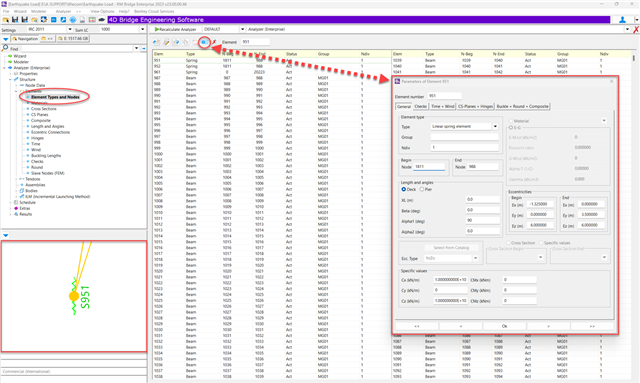Click the copy element icon above the table
Image resolution: width=640 pixels, height=383 pixels.
(x=185, y=42)
